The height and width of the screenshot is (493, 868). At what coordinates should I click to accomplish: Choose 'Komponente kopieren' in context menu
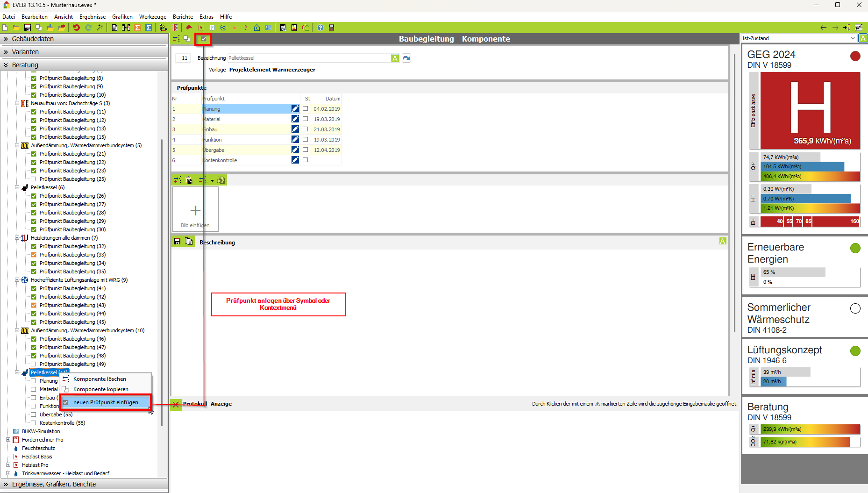100,389
